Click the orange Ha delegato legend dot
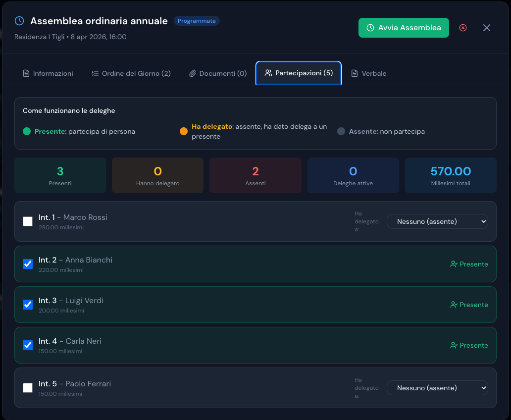This screenshot has height=420, width=511. point(184,131)
